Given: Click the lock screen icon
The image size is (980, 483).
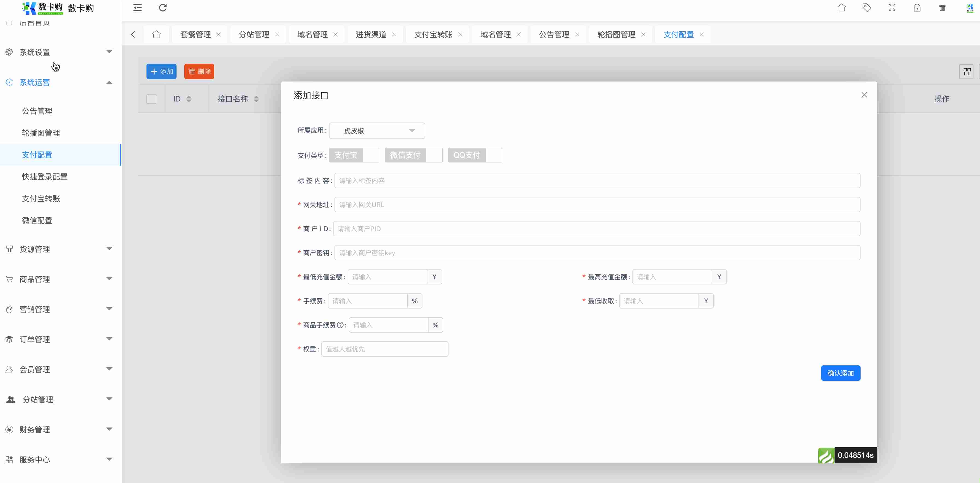Looking at the screenshot, I should pos(917,8).
